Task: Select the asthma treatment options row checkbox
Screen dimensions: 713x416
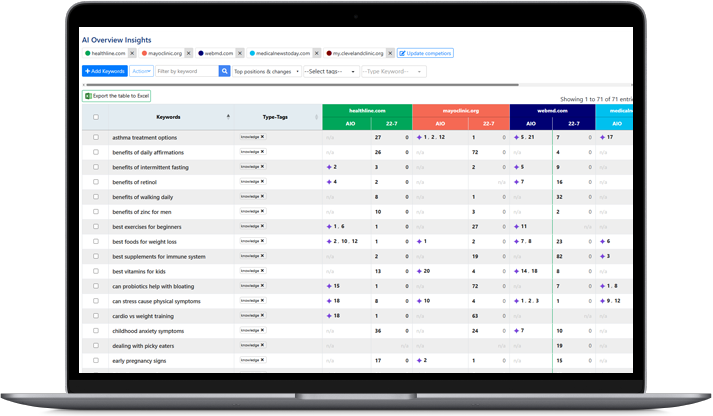Action: tap(95, 137)
